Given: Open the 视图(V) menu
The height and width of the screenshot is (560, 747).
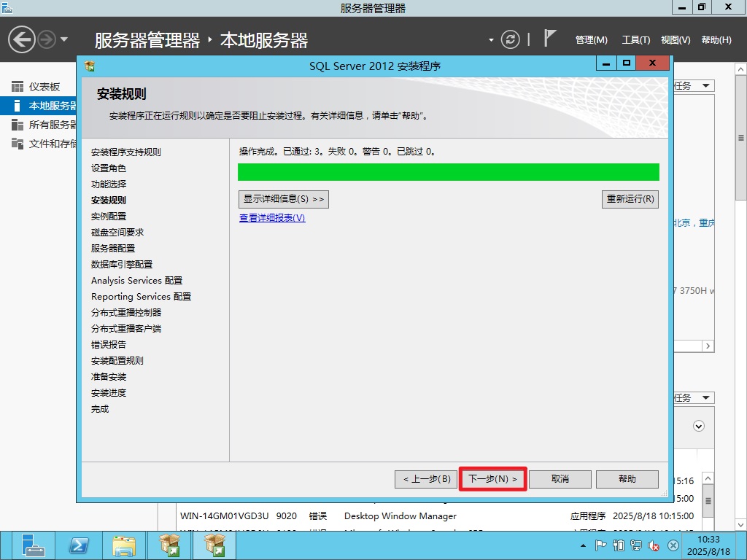Looking at the screenshot, I should pyautogui.click(x=676, y=40).
